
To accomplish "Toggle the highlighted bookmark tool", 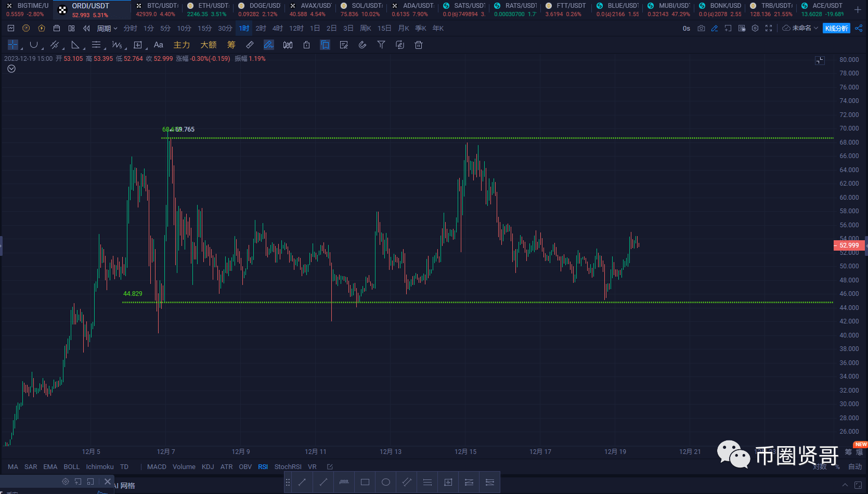I will coord(325,45).
